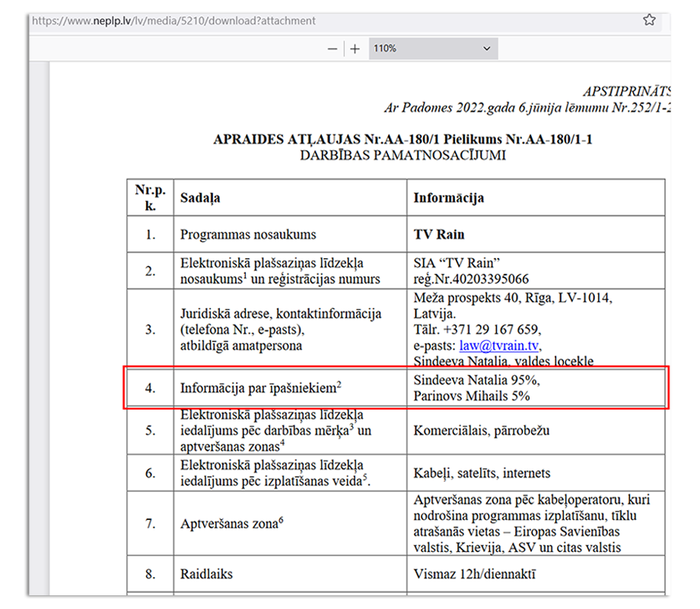Viewport: 700px width, 609px height.
Task: Click 'Meža prospekts 40, Rīga, LV-1014' address
Action: point(512,298)
